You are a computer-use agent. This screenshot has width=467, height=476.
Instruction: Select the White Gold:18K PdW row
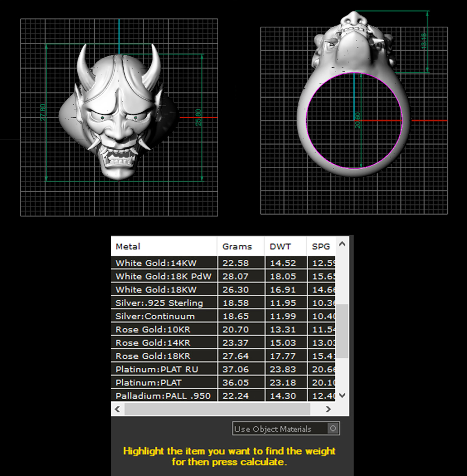223,276
